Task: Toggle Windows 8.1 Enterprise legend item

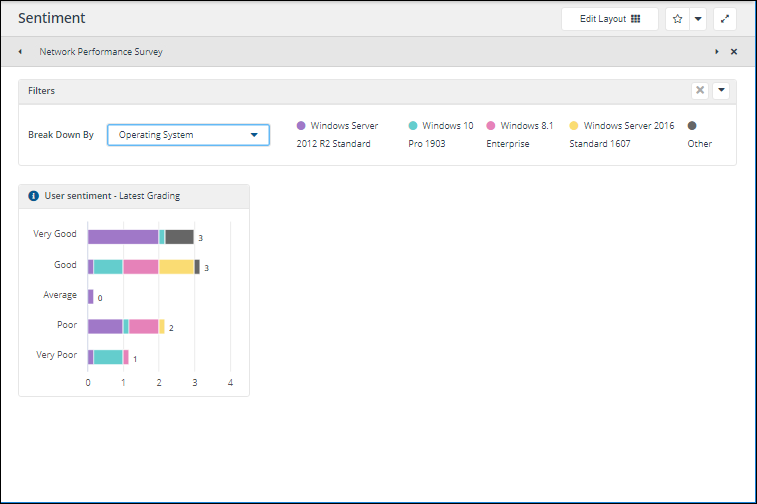Action: click(520, 126)
